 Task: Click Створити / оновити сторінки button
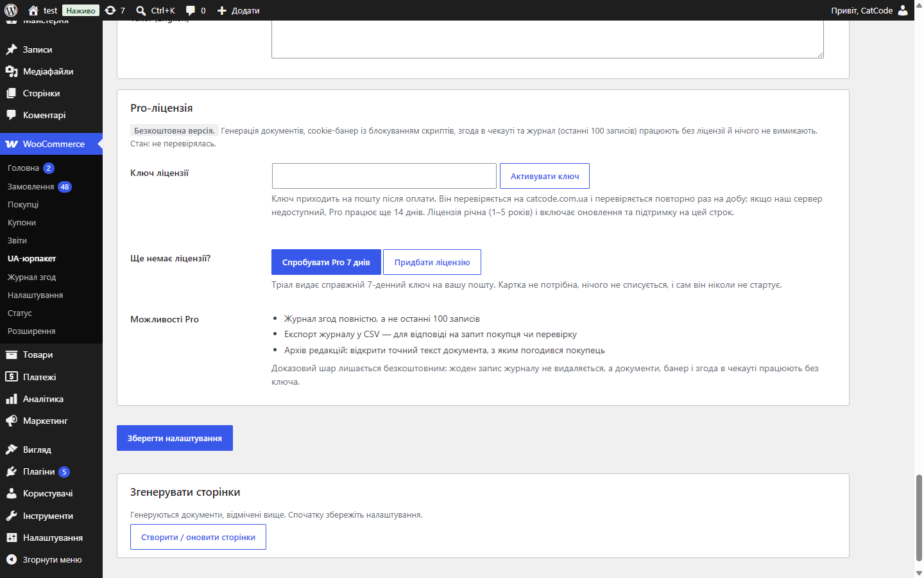[x=198, y=537]
